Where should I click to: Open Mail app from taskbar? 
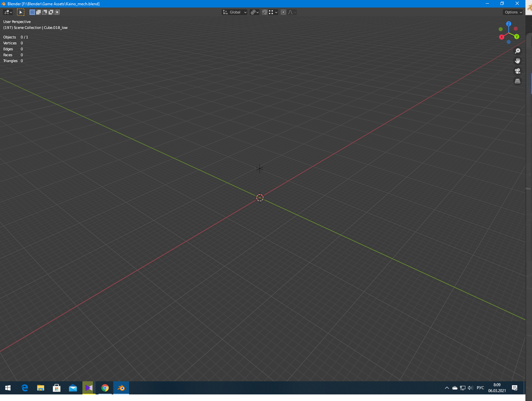pos(73,388)
